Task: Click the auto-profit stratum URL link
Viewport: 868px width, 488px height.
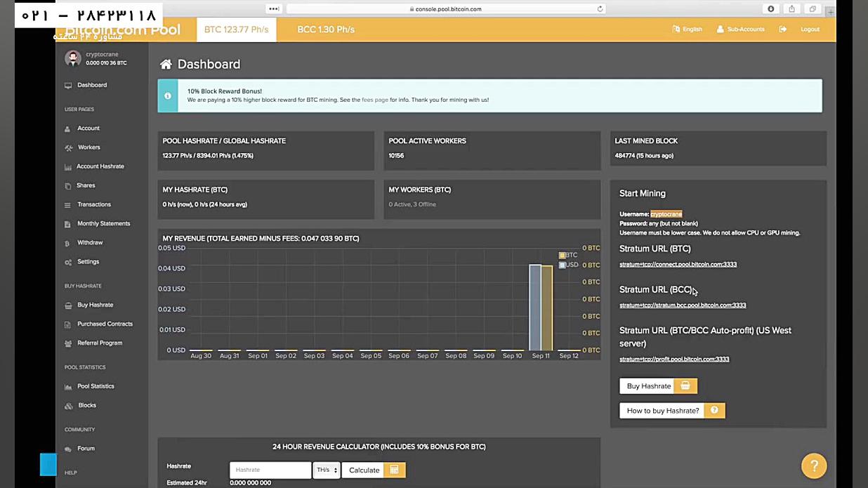Action: pos(674,360)
